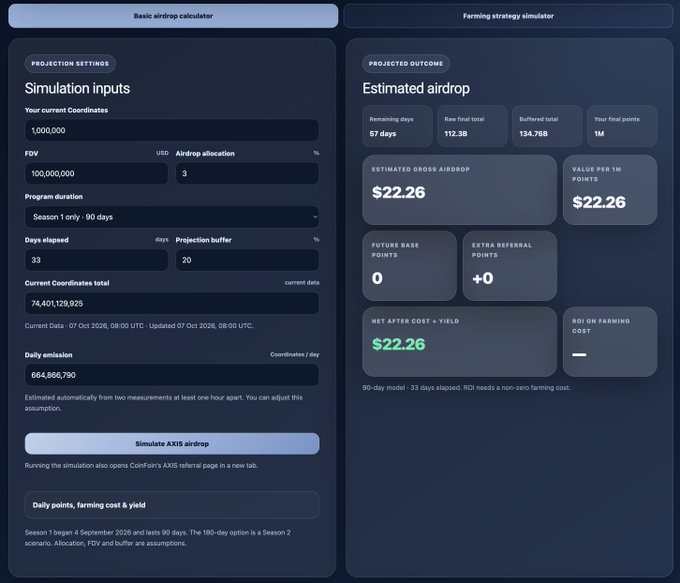Image resolution: width=680 pixels, height=583 pixels.
Task: Click the Estimated gross airdrop card
Action: (x=459, y=190)
